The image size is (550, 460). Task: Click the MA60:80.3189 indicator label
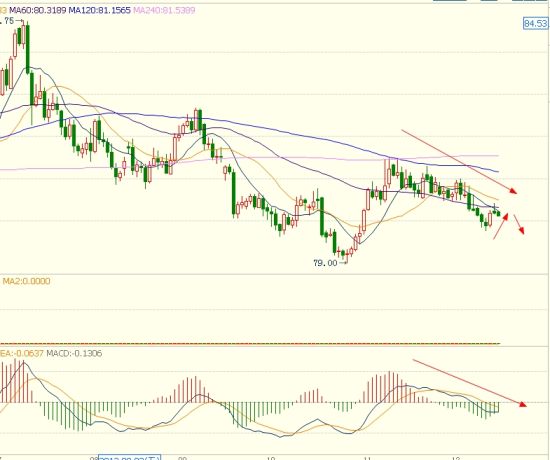coord(38,10)
